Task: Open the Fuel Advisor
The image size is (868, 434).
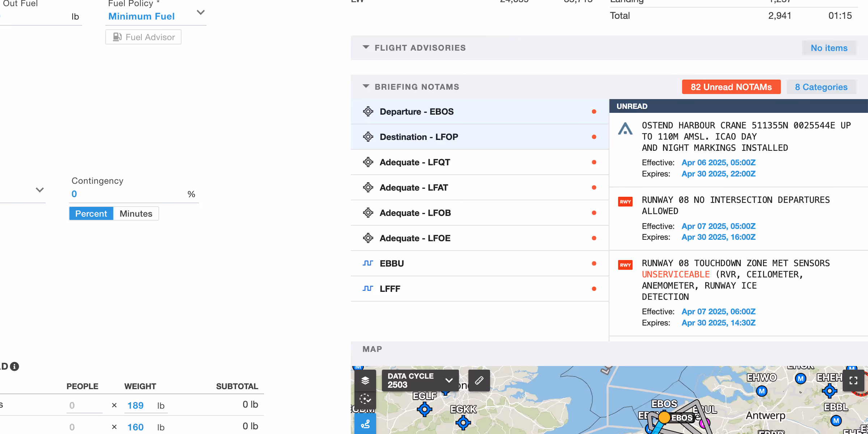Action: coord(144,37)
